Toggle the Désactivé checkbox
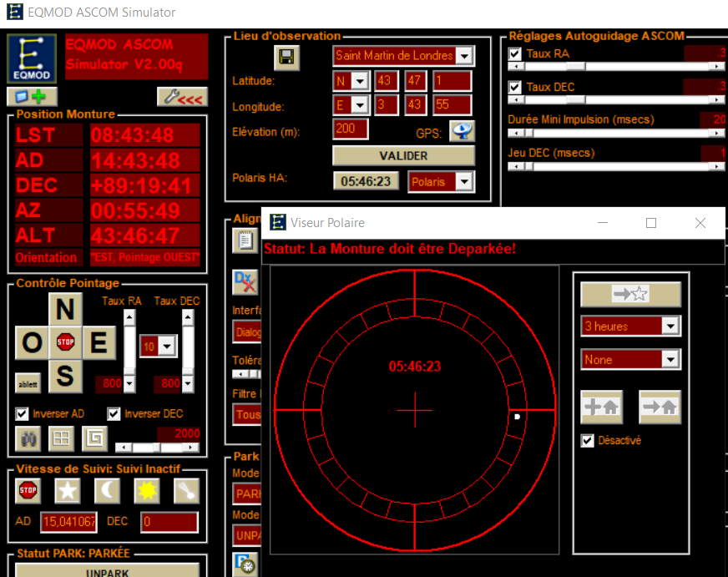 [587, 441]
